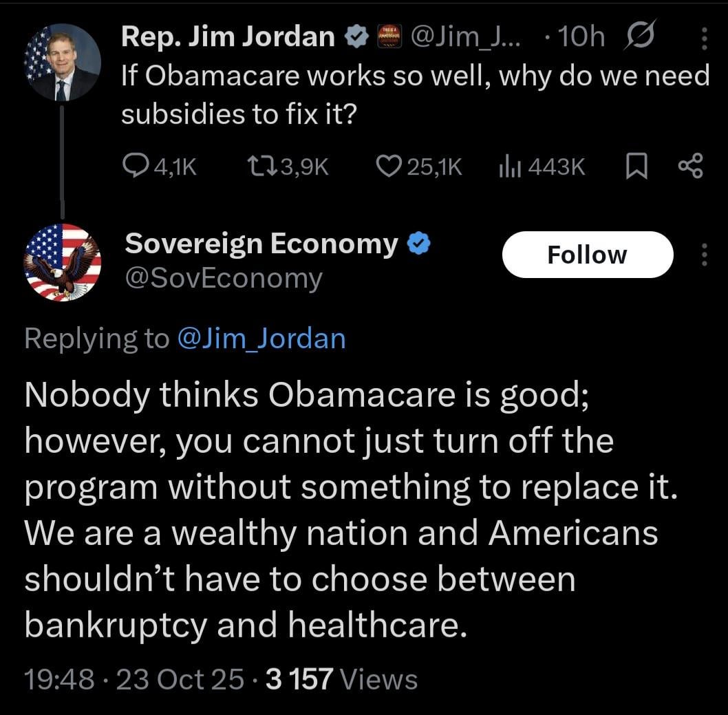This screenshot has width=728, height=715.
Task: Open more options next to the Follow button
Action: (x=703, y=255)
